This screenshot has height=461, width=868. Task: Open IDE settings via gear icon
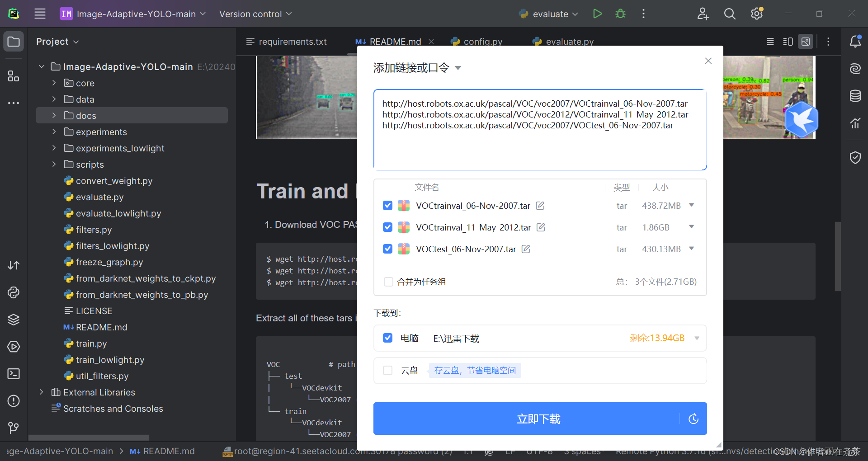(756, 14)
